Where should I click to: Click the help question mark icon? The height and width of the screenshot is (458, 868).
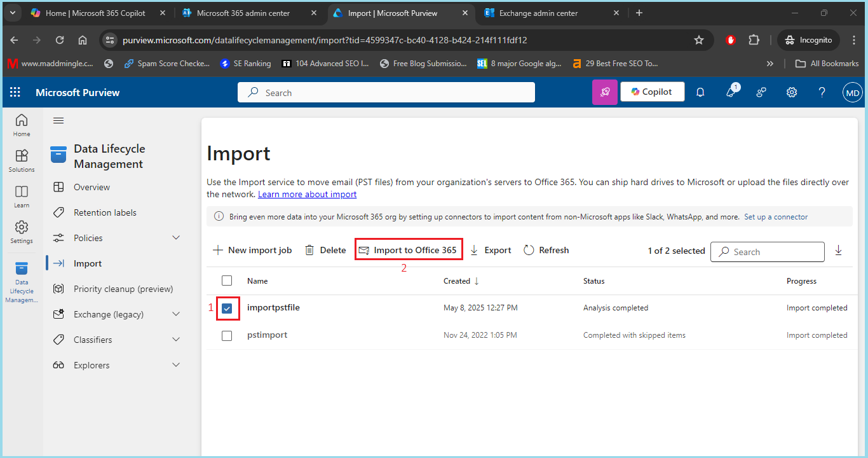coord(822,92)
